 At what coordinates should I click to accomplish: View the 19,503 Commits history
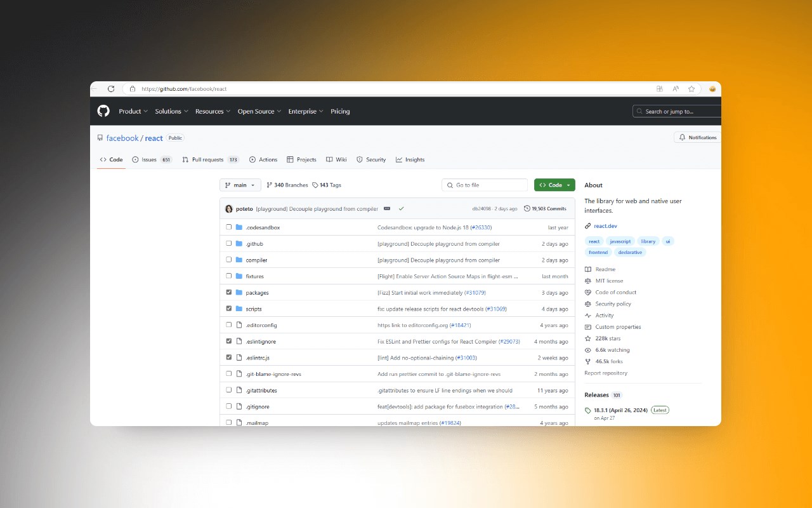click(x=546, y=209)
